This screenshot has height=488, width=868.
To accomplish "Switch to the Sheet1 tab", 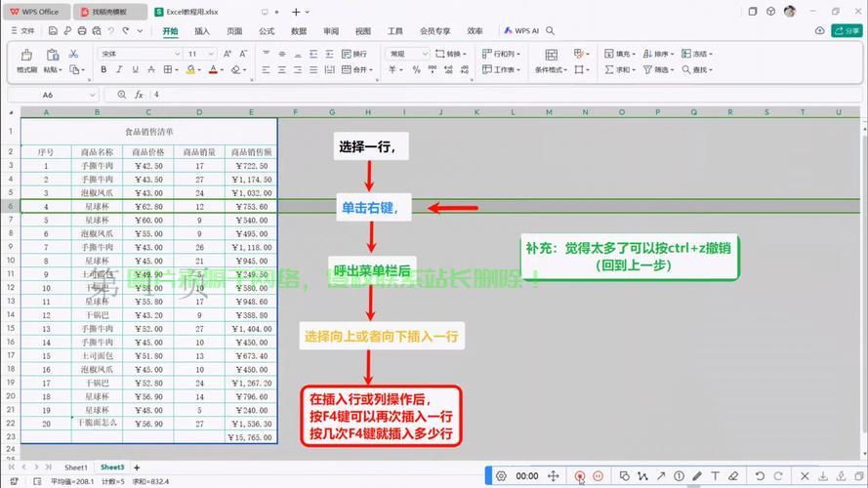I will pyautogui.click(x=76, y=468).
